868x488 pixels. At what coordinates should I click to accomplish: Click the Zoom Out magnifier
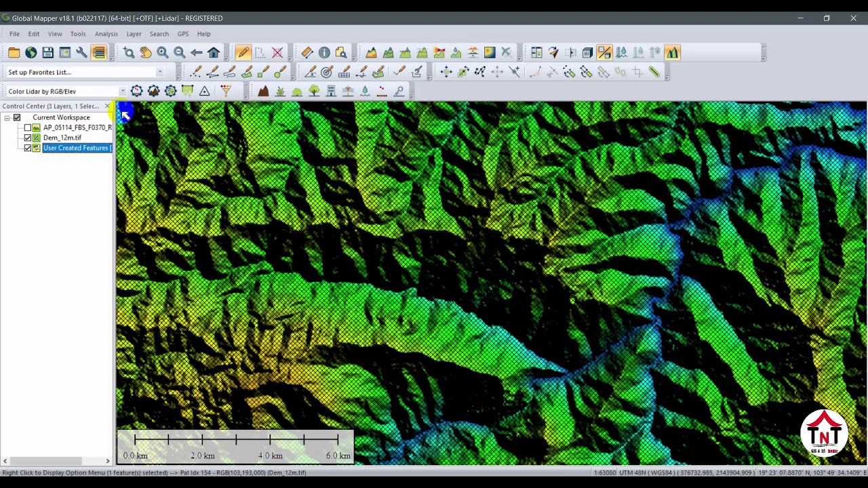tap(180, 53)
